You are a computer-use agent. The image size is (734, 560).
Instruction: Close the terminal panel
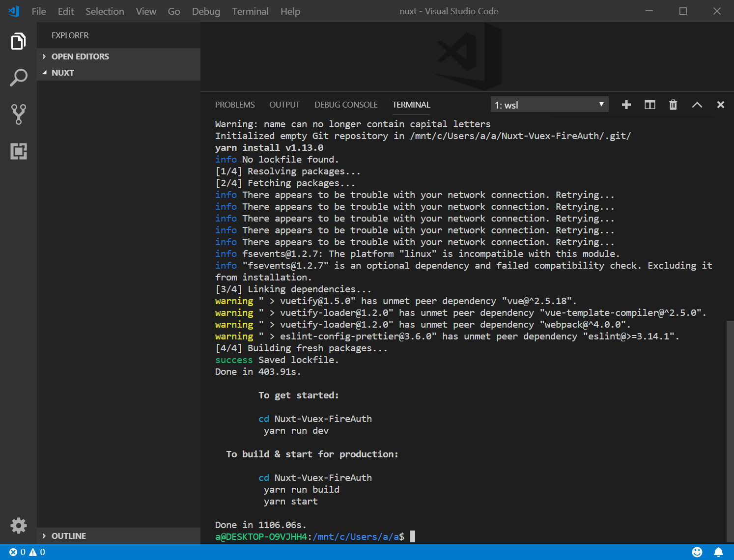point(720,105)
